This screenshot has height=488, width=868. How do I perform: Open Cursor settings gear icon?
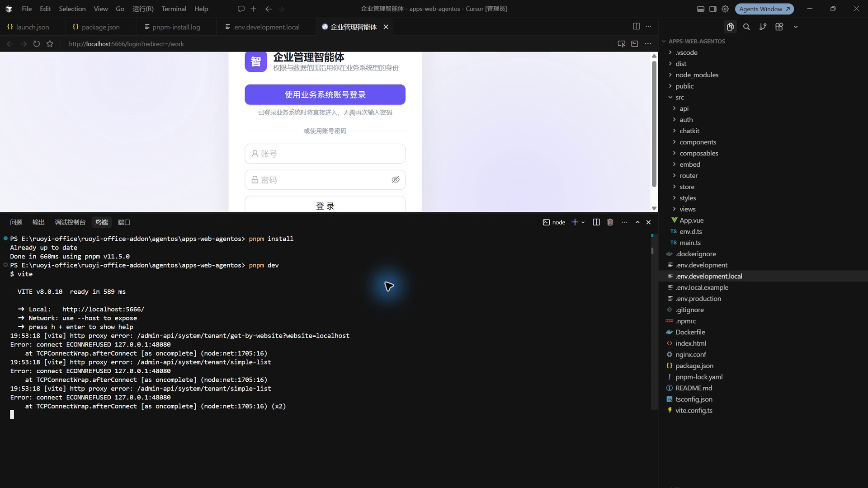pos(725,9)
